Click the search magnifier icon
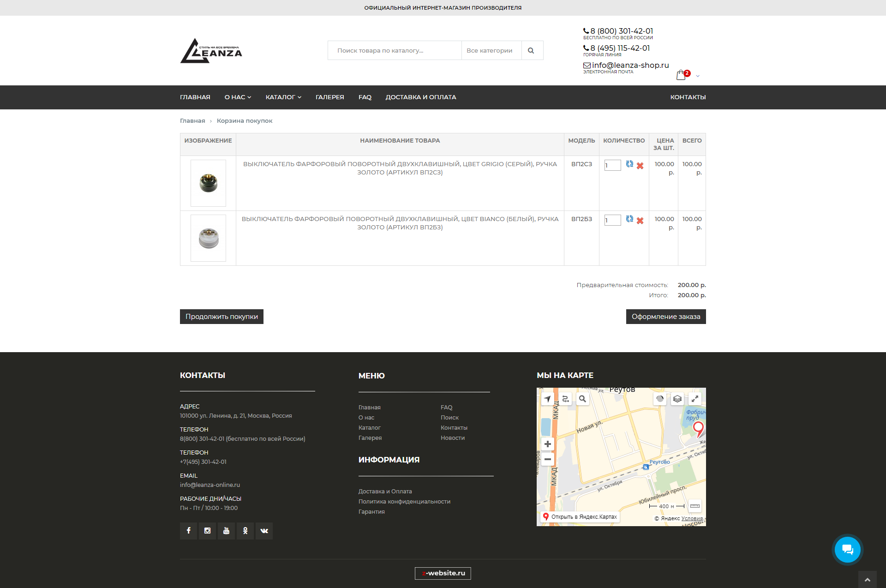The width and height of the screenshot is (886, 588). pyautogui.click(x=532, y=50)
